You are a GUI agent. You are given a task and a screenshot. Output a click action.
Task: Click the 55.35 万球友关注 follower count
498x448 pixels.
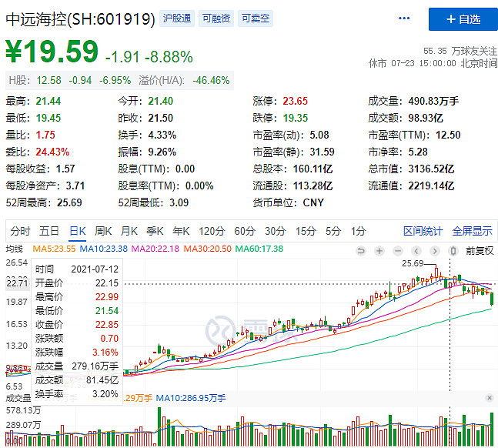click(x=460, y=51)
